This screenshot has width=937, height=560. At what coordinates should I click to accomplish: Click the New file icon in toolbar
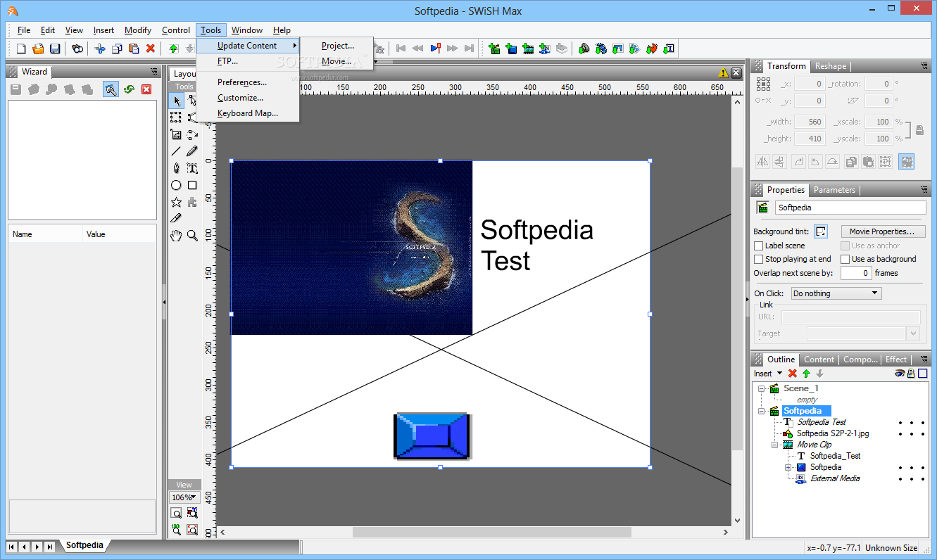(21, 49)
